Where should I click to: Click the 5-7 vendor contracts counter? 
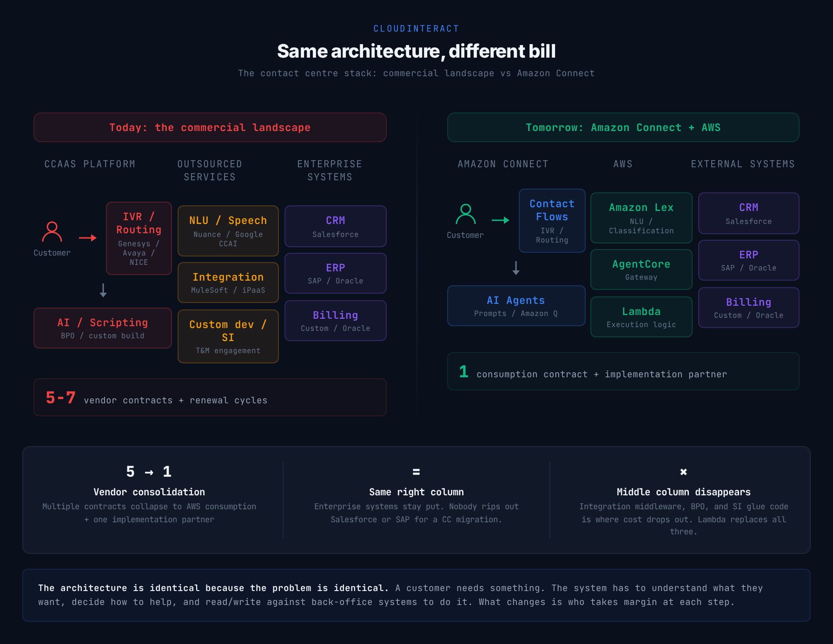click(x=210, y=398)
